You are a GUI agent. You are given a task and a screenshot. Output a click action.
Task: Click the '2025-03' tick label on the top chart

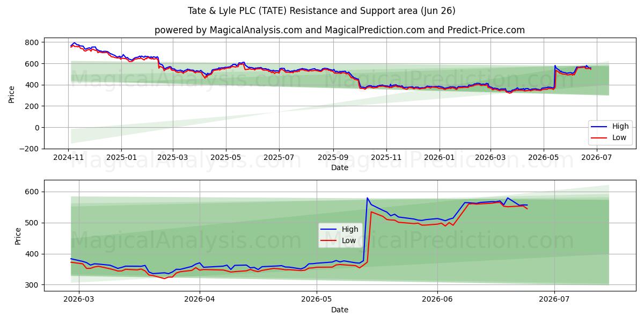tap(173, 157)
